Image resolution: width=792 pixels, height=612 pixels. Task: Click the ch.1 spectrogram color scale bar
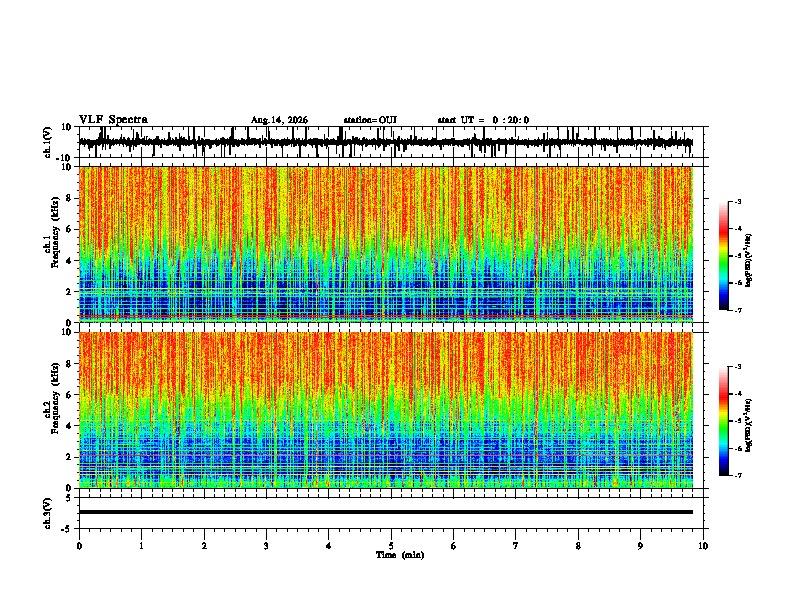coord(724,256)
